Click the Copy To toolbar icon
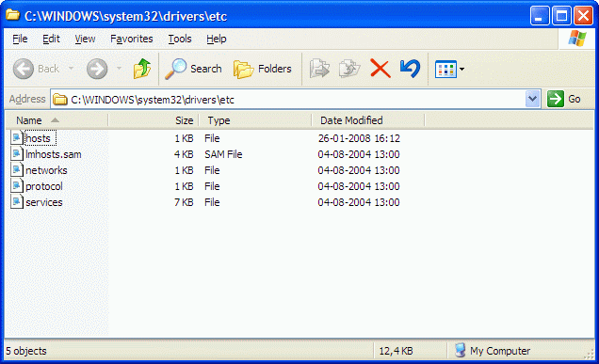This screenshot has height=364, width=599. (349, 69)
